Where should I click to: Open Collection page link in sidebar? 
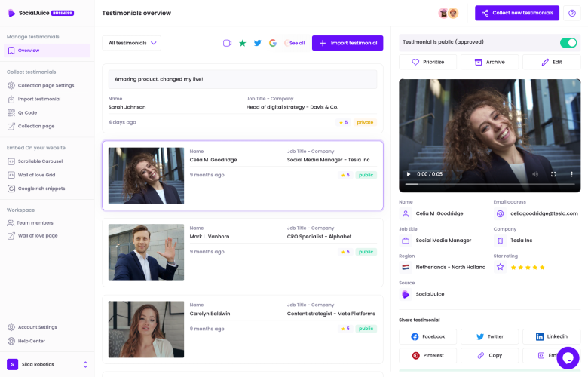31,126
